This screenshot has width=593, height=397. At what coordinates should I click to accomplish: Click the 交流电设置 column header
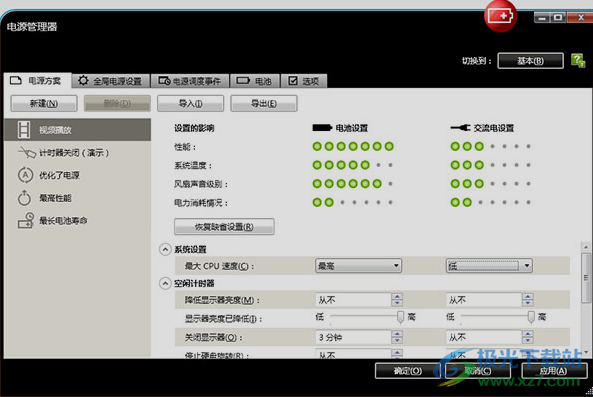[482, 128]
